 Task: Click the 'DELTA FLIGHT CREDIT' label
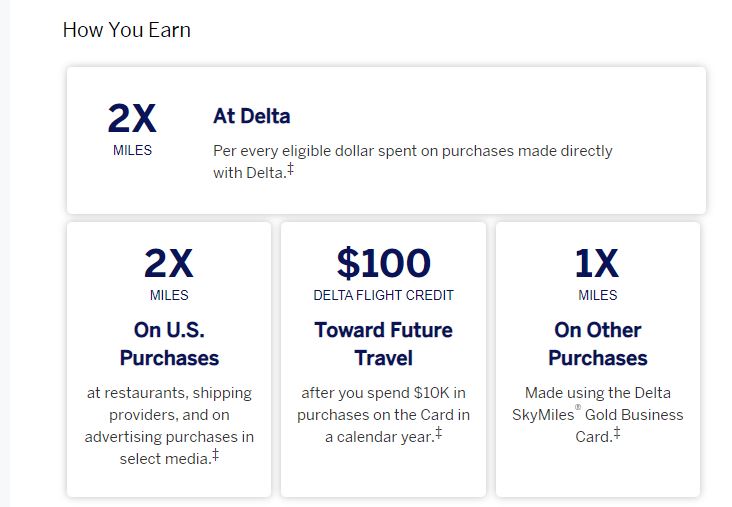point(383,295)
